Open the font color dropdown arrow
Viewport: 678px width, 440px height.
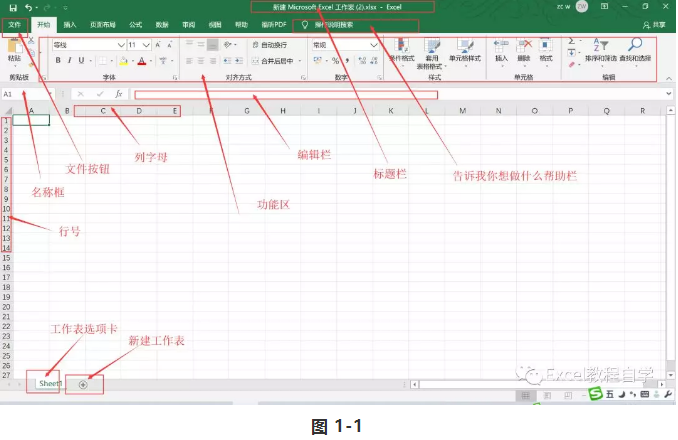tap(151, 61)
